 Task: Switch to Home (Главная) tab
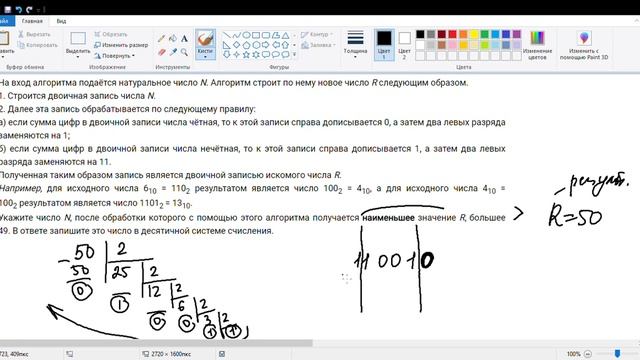point(32,21)
